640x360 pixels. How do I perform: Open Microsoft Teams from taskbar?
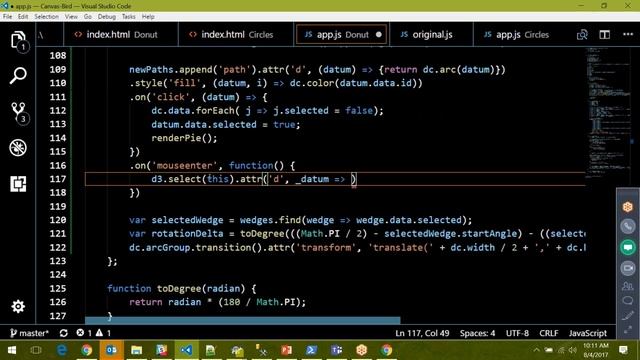[337, 350]
